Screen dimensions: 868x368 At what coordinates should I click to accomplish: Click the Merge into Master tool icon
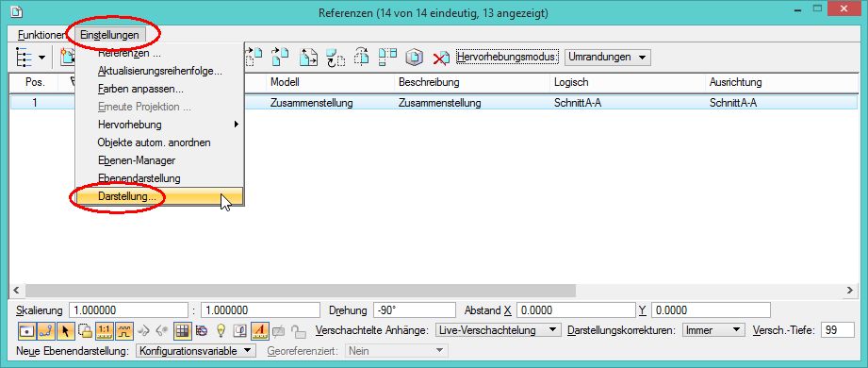388,57
